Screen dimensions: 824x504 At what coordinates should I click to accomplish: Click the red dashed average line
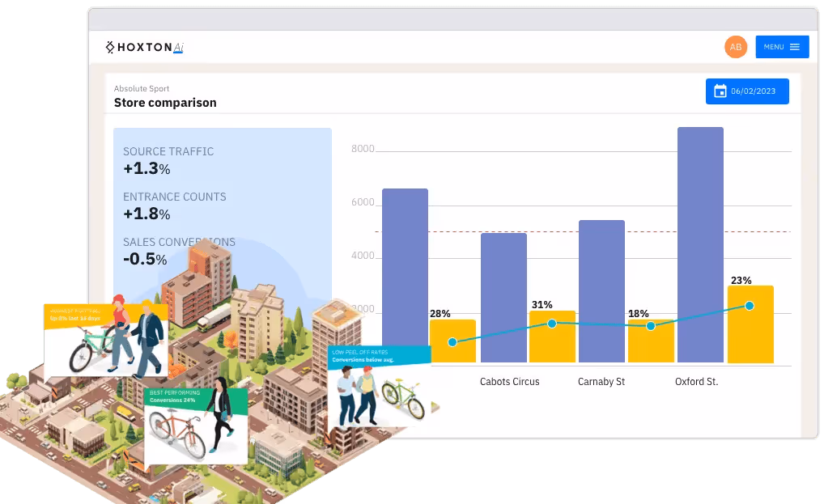(584, 231)
